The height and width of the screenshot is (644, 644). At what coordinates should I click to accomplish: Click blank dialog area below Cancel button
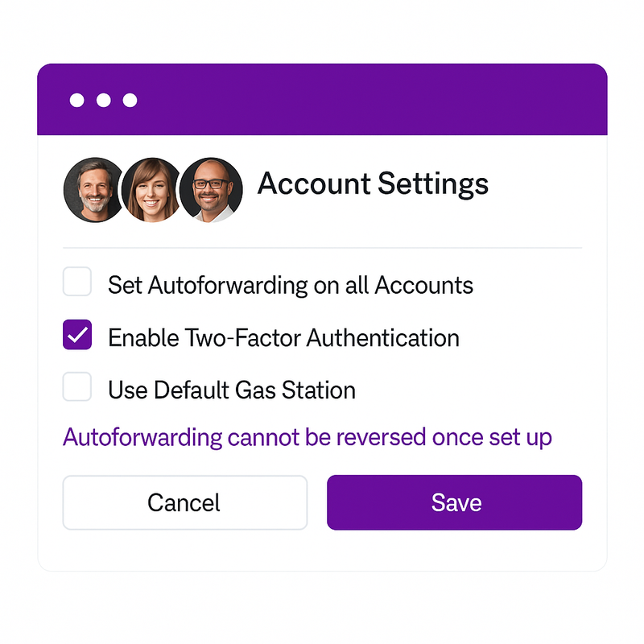(x=185, y=551)
